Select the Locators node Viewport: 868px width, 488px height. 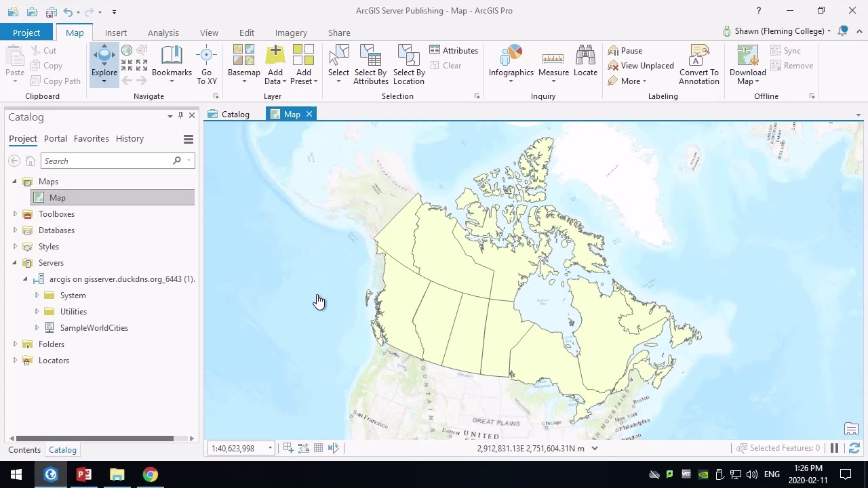(x=54, y=361)
